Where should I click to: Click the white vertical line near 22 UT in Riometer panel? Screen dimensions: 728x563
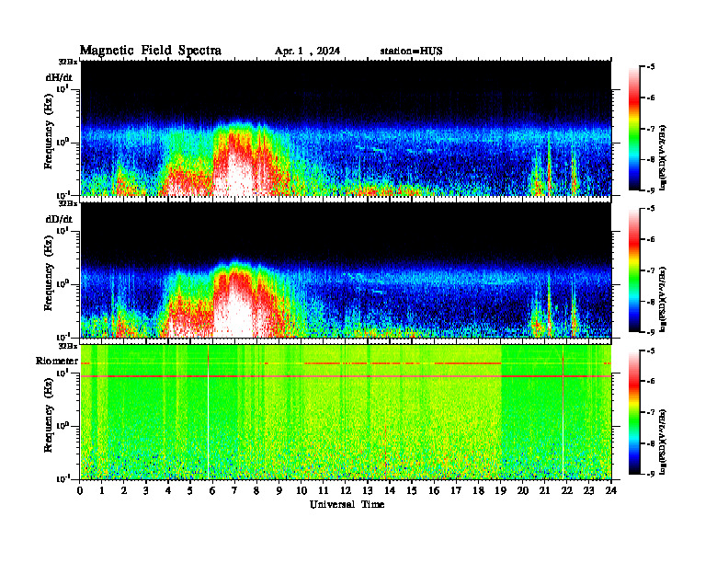click(x=563, y=411)
